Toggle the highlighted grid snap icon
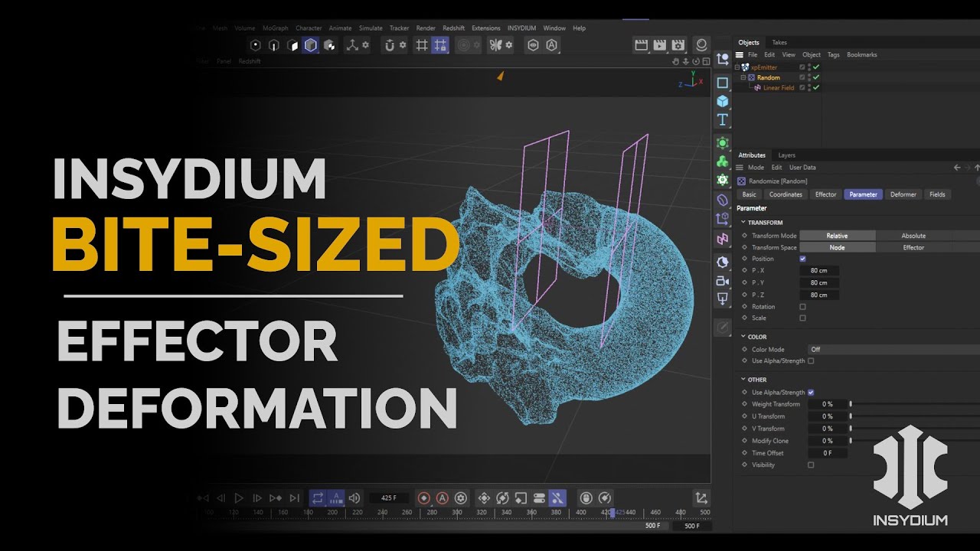Viewport: 980px width, 551px height. tap(440, 45)
